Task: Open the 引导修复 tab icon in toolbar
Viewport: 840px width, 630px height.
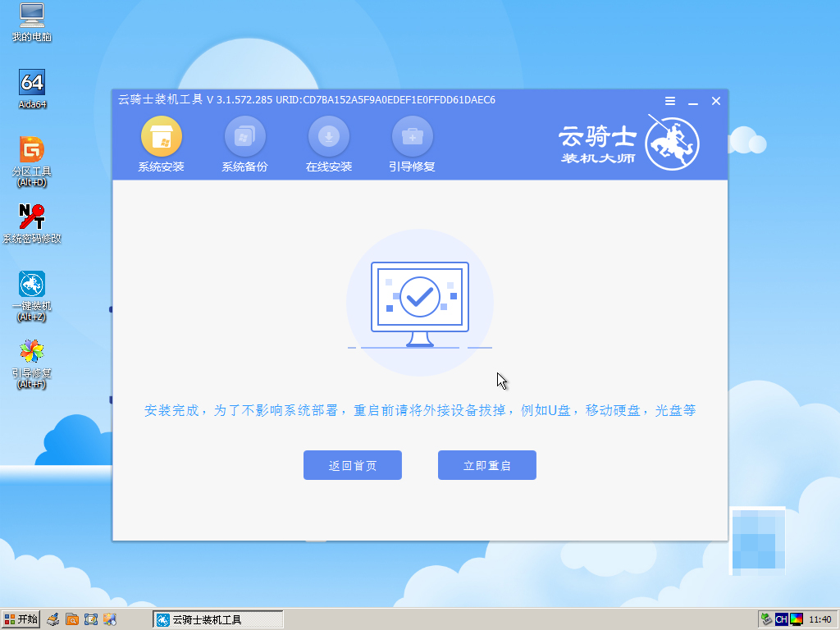Action: click(412, 137)
